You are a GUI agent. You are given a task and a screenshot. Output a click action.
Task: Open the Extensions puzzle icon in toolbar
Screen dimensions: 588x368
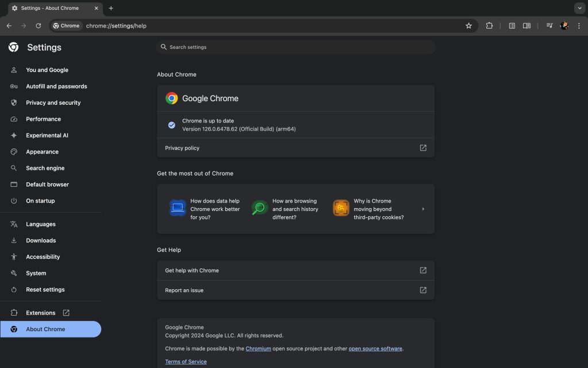point(489,26)
